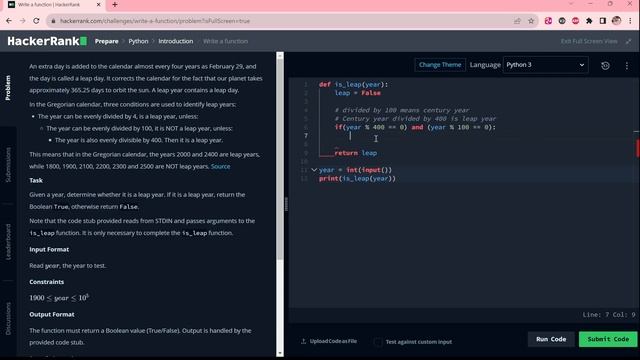The image size is (640, 360).
Task: Click the 'def is_leap(year):' code line
Action: (353, 84)
